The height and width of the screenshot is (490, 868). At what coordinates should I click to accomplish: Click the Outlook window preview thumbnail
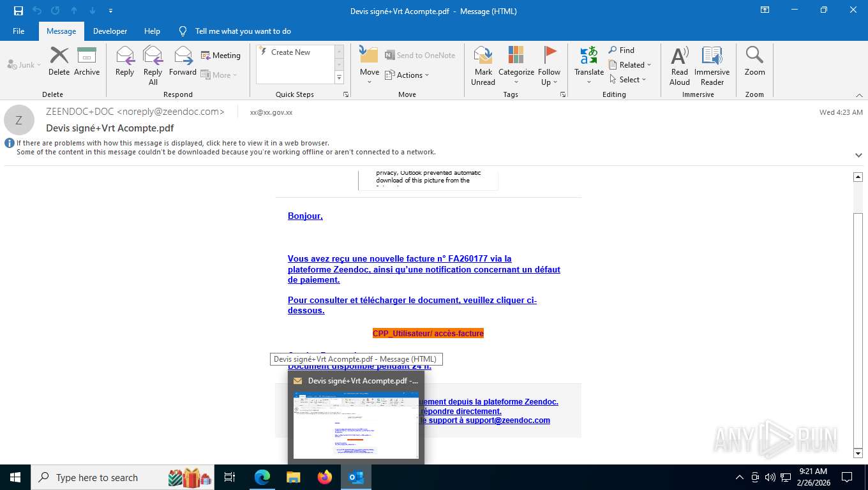(x=356, y=425)
